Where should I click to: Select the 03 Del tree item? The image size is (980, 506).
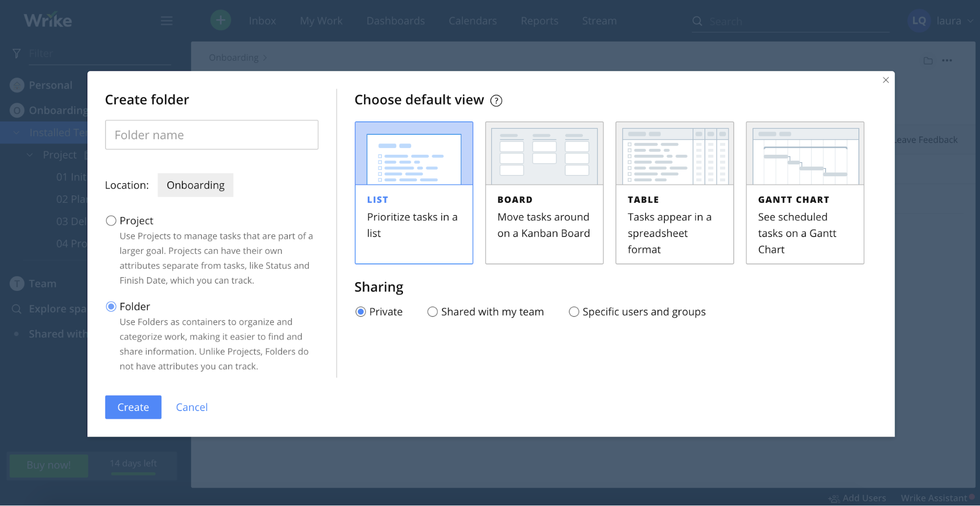coord(71,221)
